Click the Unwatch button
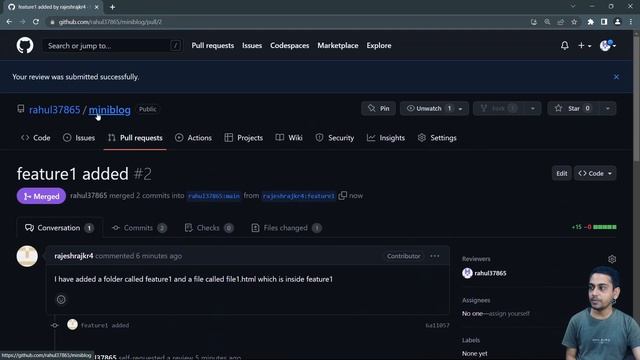This screenshot has height=360, width=640. coord(427,108)
